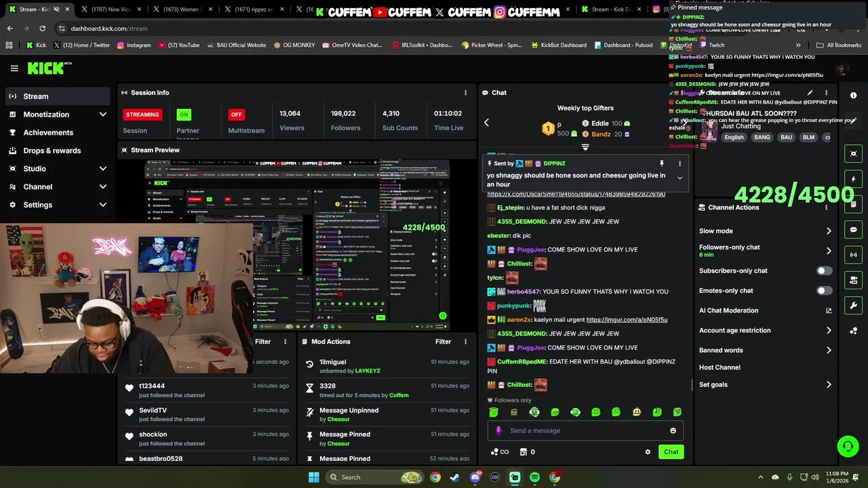The height and width of the screenshot is (488, 868).
Task: Open Spotify from the Windows taskbar
Action: pos(534,477)
